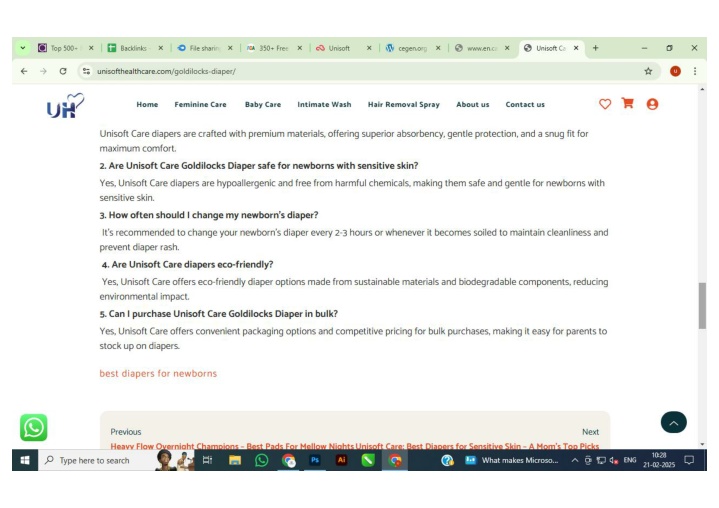Click the scroll-to-top arrow button
Image resolution: width=719 pixels, height=508 pixels.
point(673,422)
